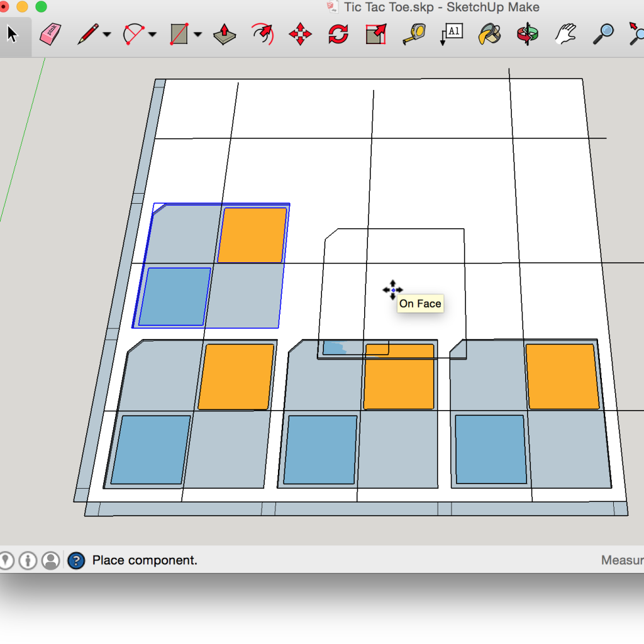Image resolution: width=644 pixels, height=644 pixels.
Task: Click the blue square of bottom-middle tile
Action: click(x=320, y=450)
